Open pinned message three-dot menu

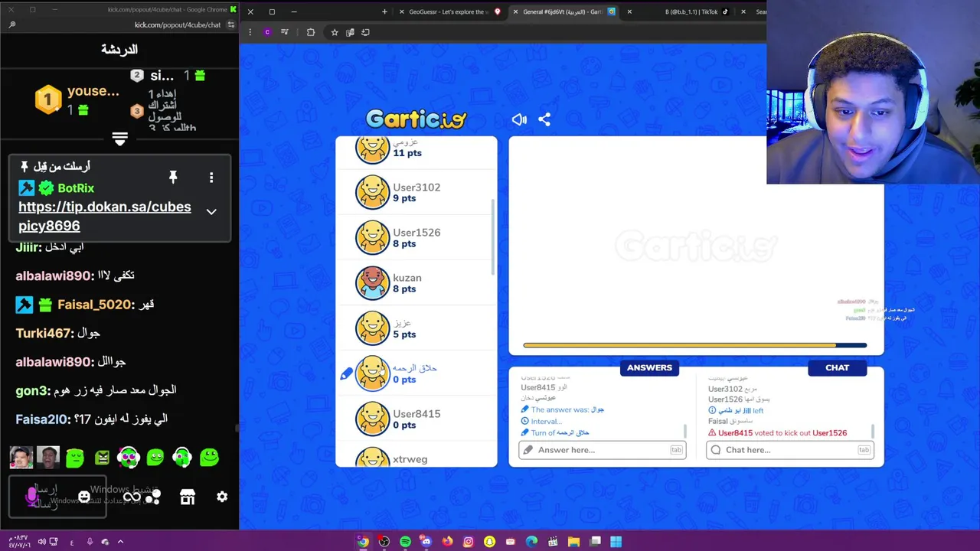tap(211, 178)
